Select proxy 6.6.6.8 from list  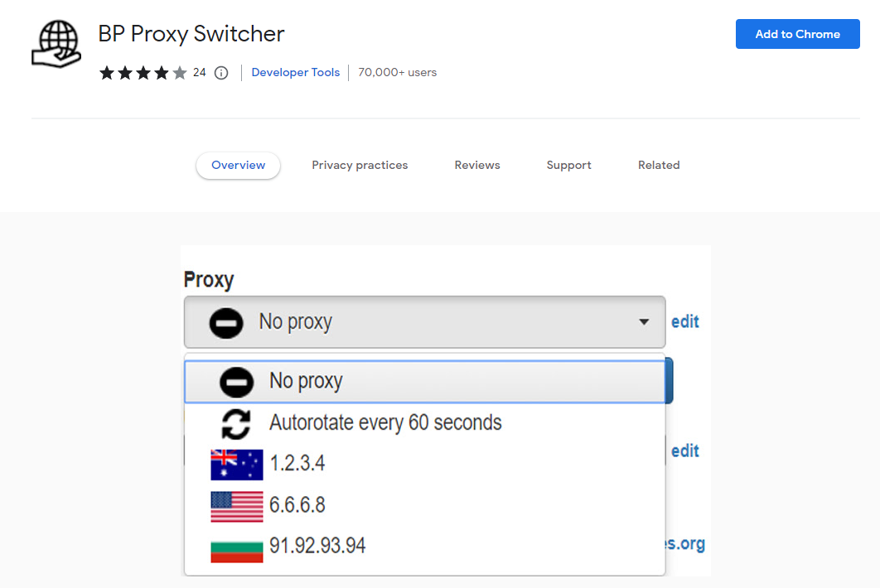(425, 505)
